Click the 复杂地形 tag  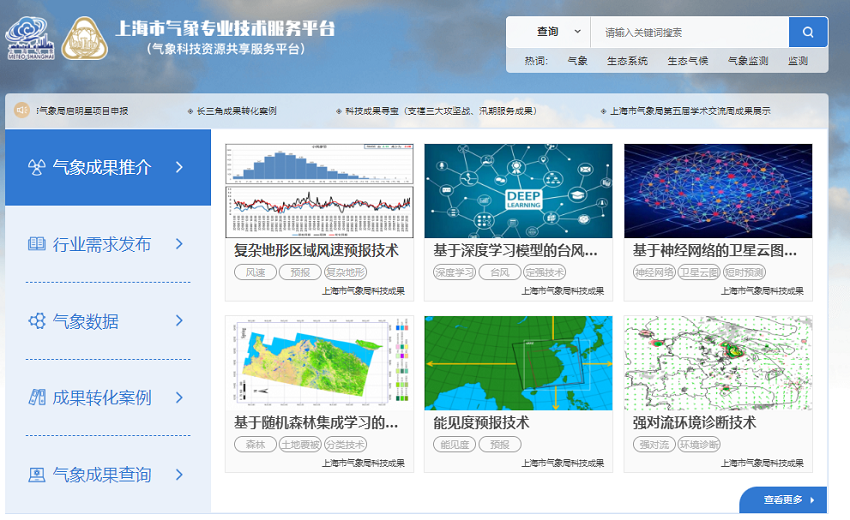click(345, 272)
